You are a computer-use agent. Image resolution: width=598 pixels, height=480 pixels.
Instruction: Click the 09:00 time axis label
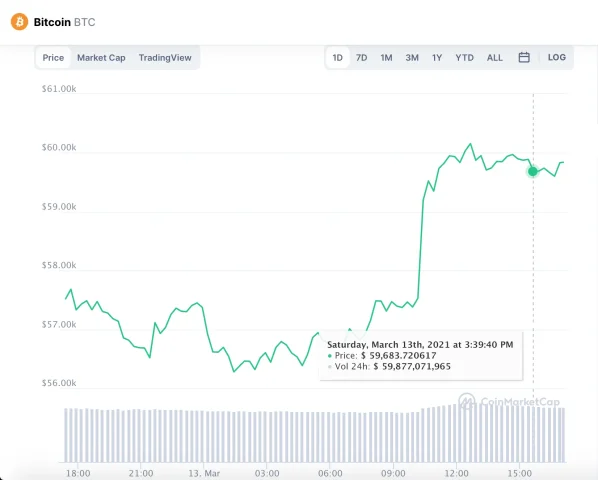coord(393,474)
